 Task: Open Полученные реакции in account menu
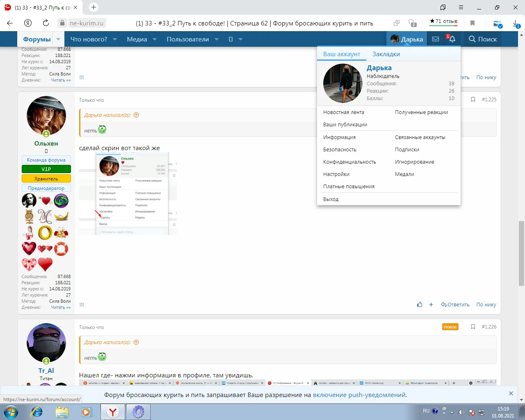click(421, 112)
